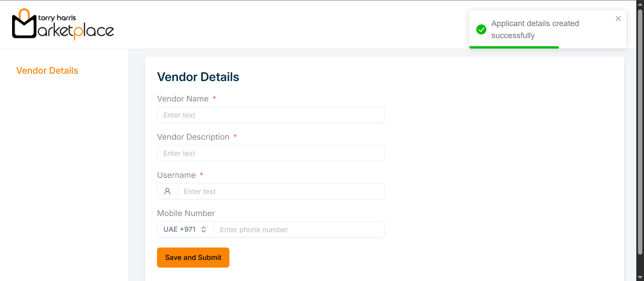Focus the Vendor Name text field
Screen dimensions: 644x281
[x=271, y=115]
